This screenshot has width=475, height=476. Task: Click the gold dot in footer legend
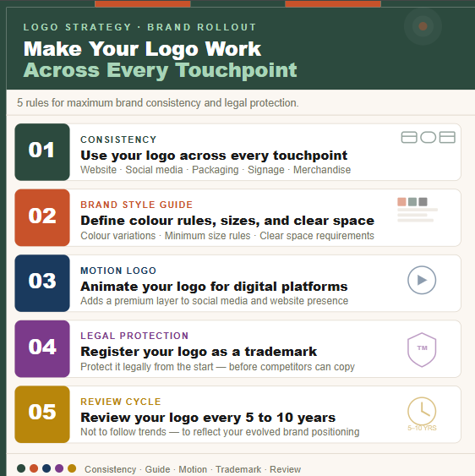point(72,468)
